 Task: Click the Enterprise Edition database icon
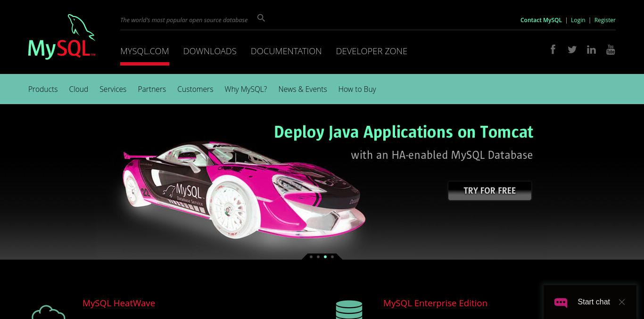pos(349,310)
